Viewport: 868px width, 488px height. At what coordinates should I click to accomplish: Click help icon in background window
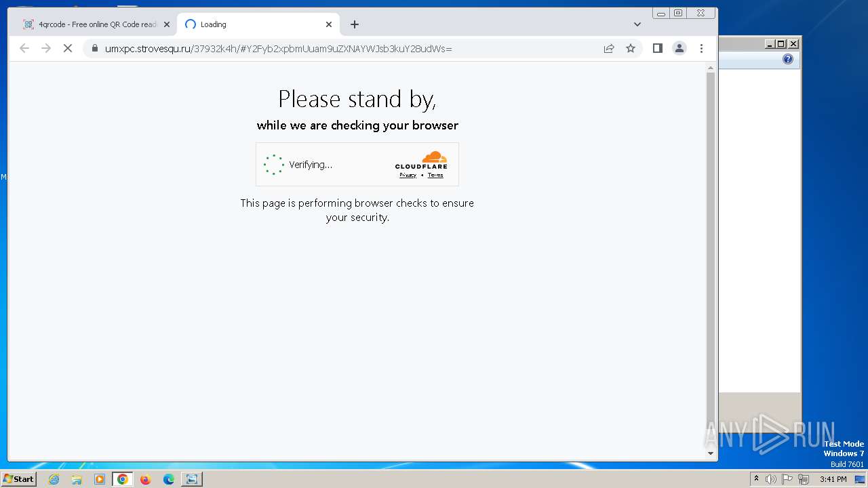pyautogui.click(x=787, y=59)
